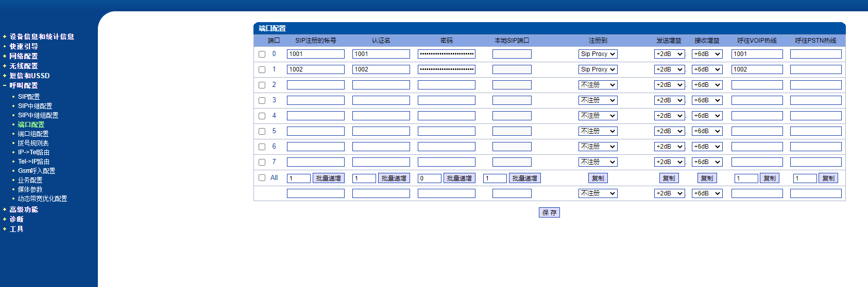The image size is (868, 287).
Task: Click port number 3 link
Action: click(x=274, y=100)
